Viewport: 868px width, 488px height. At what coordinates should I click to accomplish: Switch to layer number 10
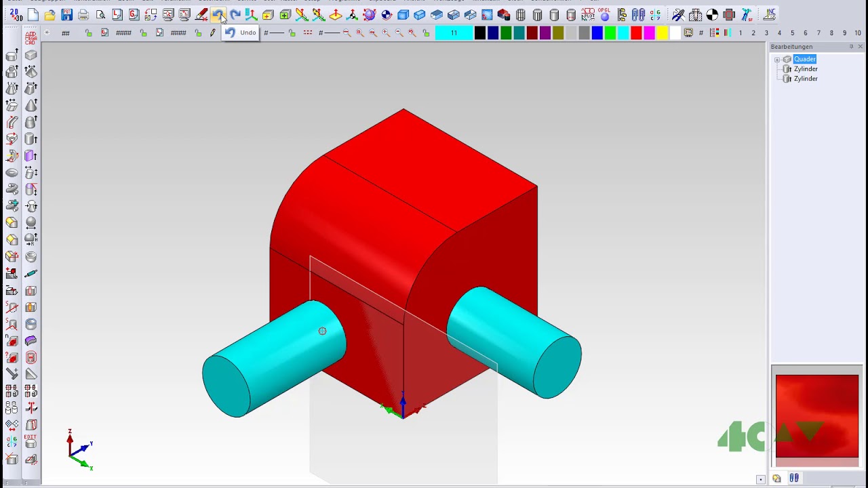coord(858,33)
